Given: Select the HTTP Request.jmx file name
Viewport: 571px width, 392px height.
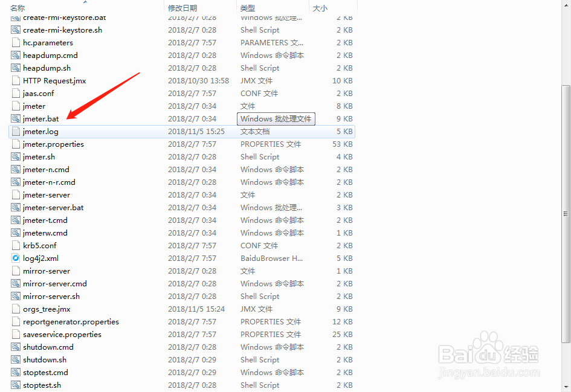Looking at the screenshot, I should click(x=54, y=81).
